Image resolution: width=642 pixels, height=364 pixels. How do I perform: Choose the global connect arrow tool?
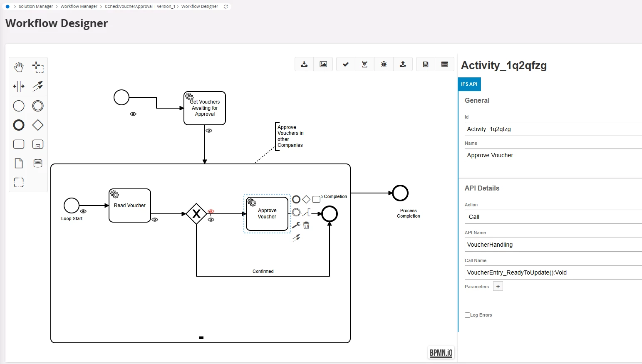(38, 86)
